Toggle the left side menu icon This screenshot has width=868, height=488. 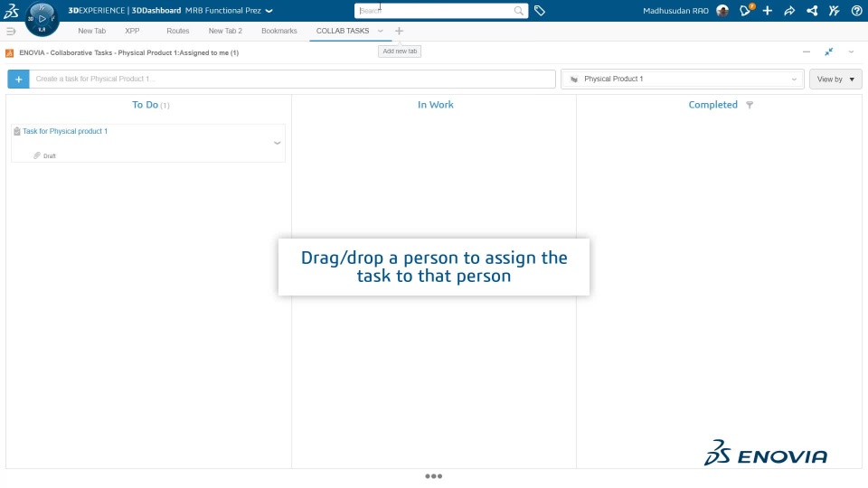coord(11,31)
